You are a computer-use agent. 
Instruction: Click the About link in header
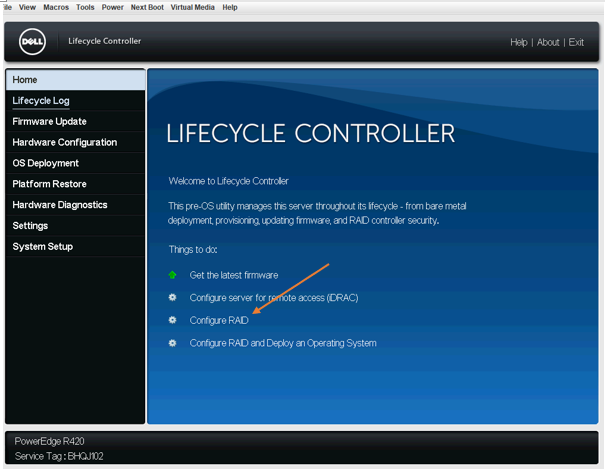[x=548, y=42]
